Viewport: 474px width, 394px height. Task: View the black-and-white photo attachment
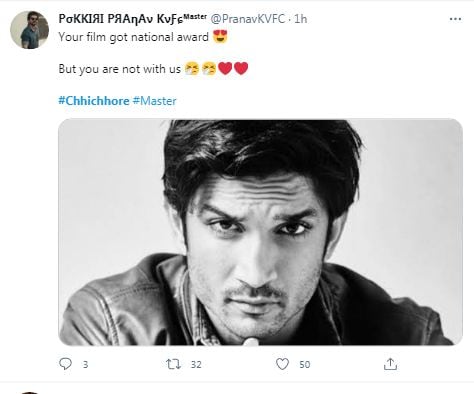click(260, 232)
